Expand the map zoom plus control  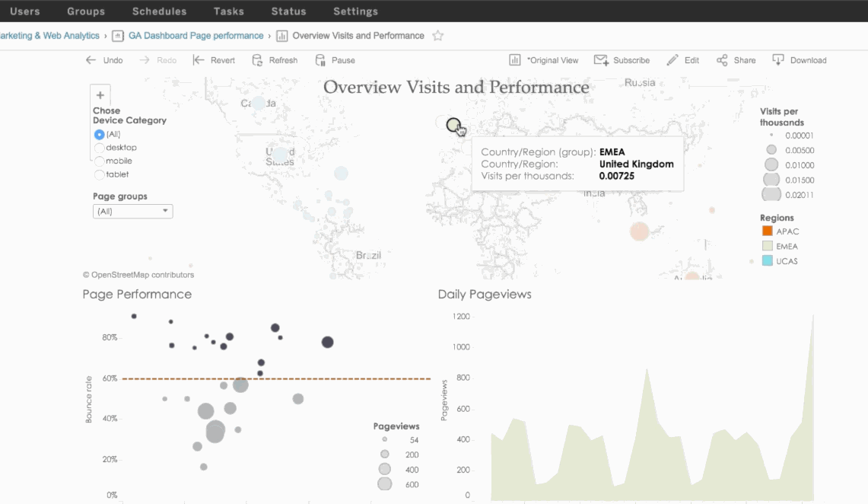coord(100,95)
